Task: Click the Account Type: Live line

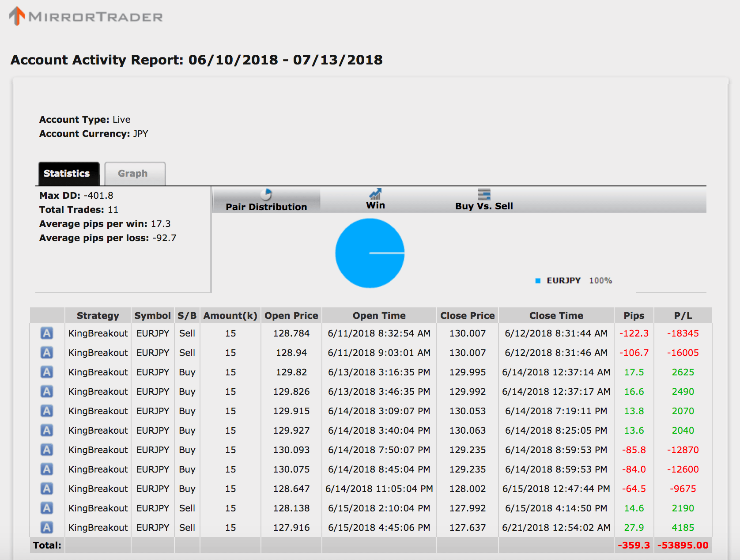Action: click(85, 120)
